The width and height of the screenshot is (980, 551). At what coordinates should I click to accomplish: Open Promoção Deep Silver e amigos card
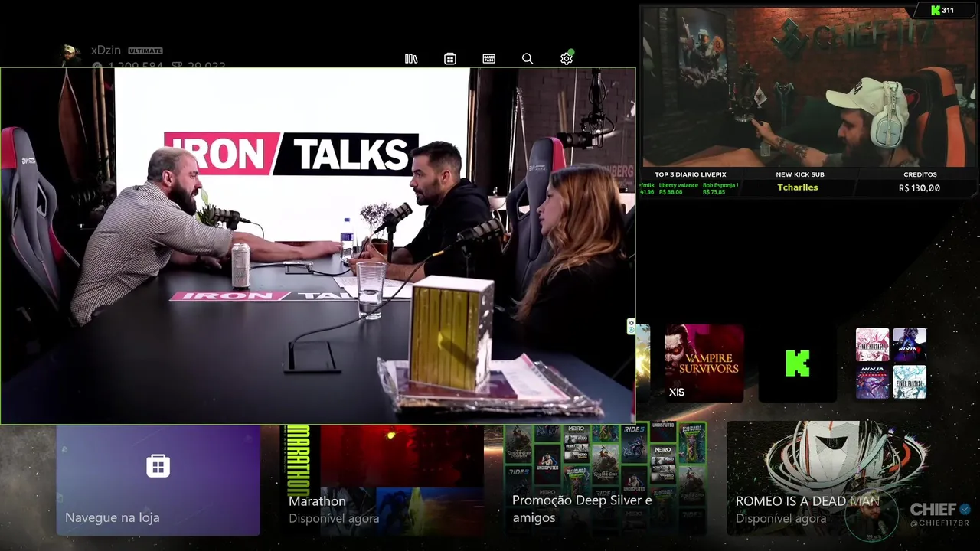pyautogui.click(x=605, y=480)
